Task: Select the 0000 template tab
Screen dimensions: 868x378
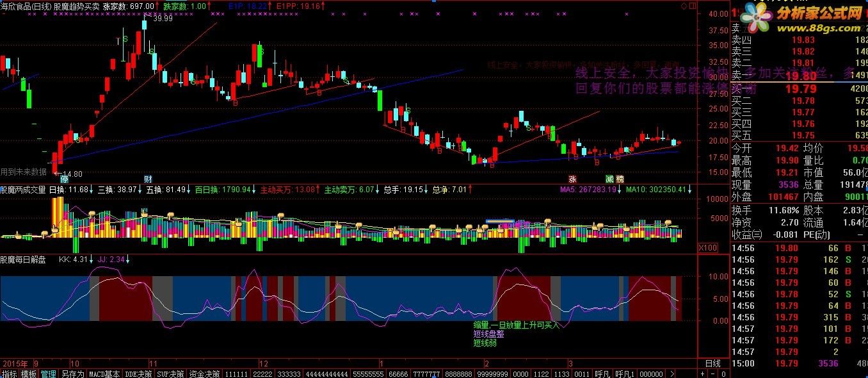Action: 520,374
